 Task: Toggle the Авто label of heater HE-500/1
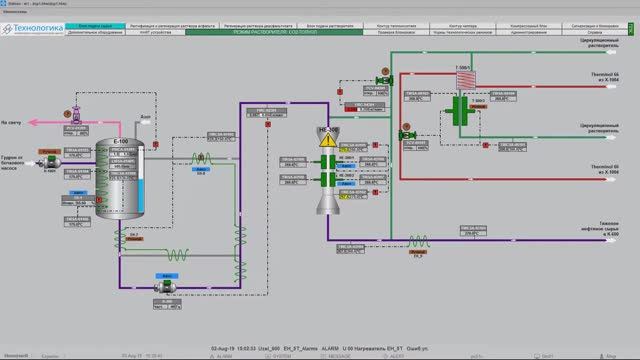346,166
